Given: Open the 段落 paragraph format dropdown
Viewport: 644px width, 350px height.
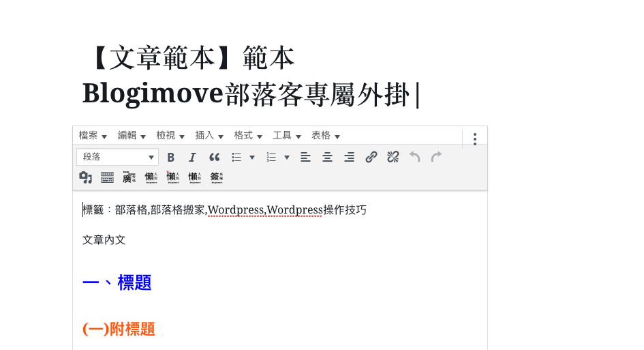Looking at the screenshot, I should (x=117, y=157).
